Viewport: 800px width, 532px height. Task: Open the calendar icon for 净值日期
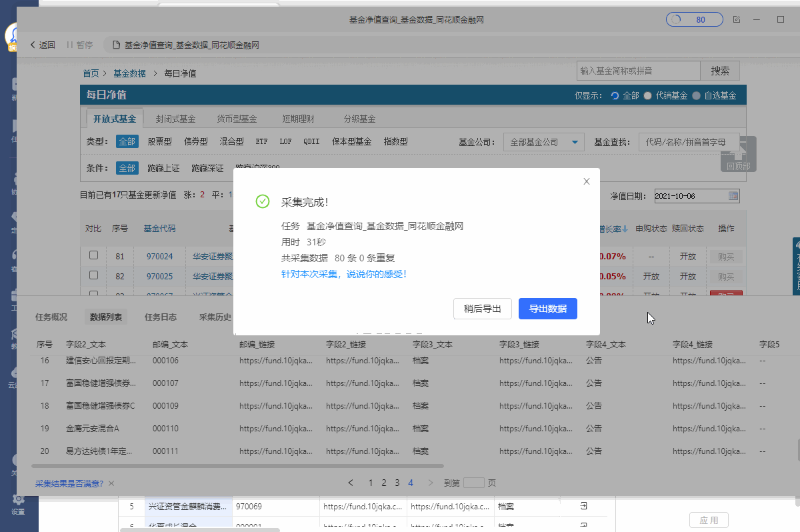(x=733, y=196)
